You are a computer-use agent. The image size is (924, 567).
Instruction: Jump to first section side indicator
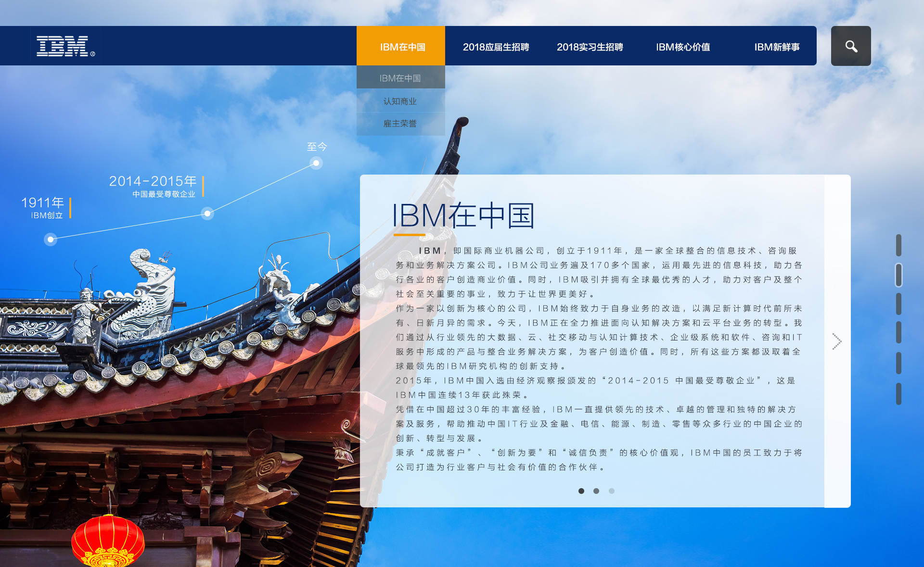(898, 245)
